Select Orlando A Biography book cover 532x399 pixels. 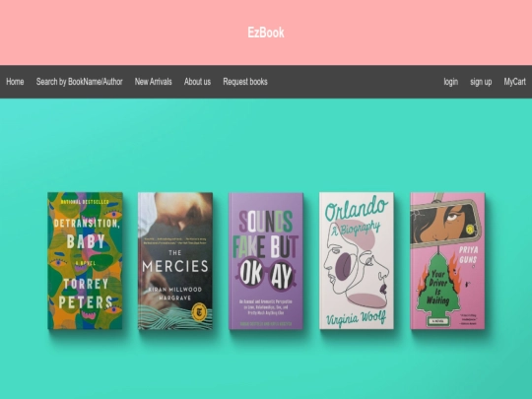(357, 260)
